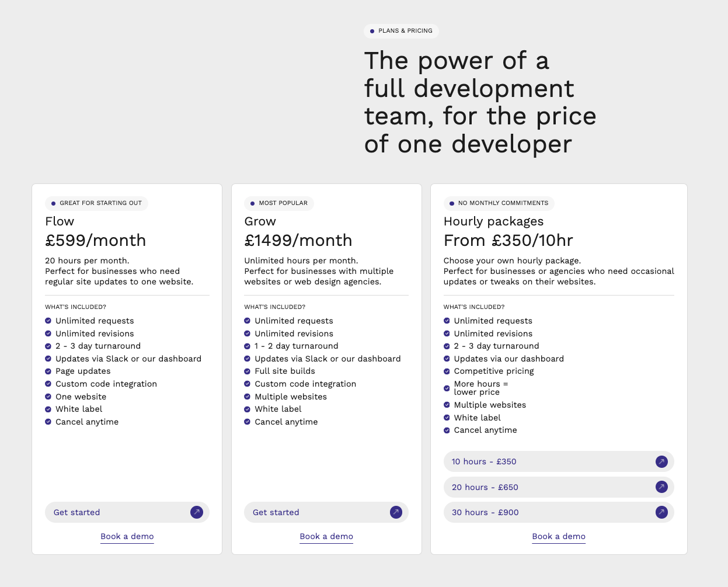Click checkmark icon next to Competitive pricing

point(447,371)
